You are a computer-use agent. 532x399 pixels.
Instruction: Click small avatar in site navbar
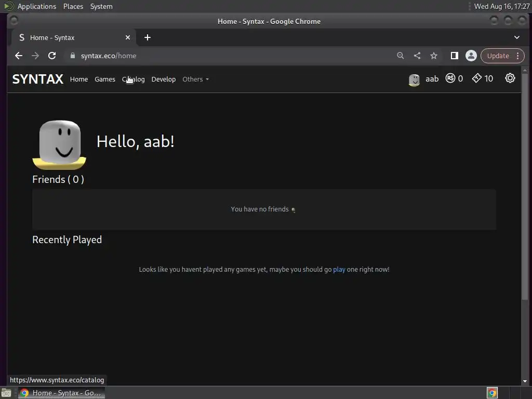click(414, 80)
